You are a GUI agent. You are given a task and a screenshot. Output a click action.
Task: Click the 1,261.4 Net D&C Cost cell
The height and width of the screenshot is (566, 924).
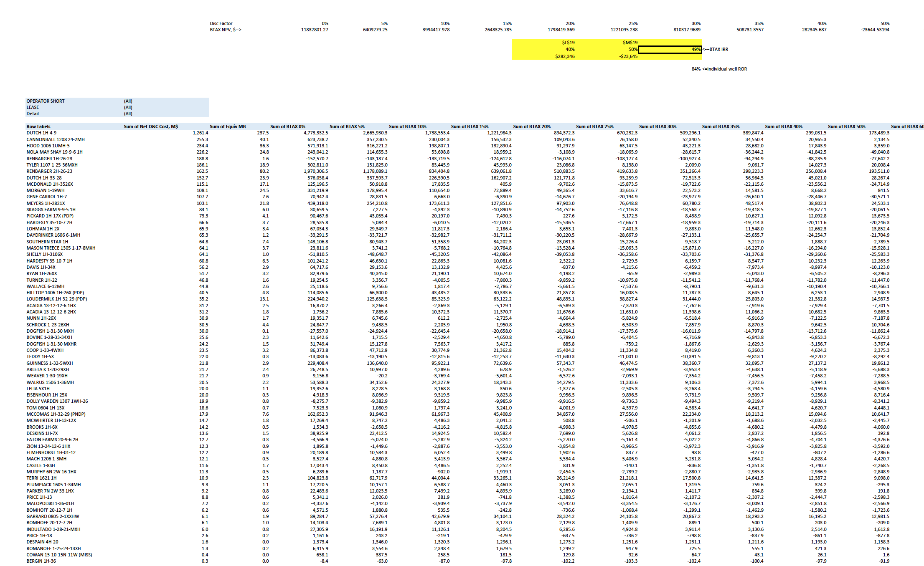click(201, 133)
